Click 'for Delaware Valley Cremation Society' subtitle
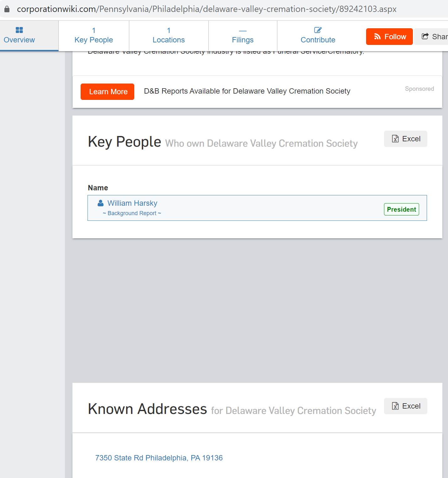Viewport: 448px width, 478px height. [x=294, y=411]
